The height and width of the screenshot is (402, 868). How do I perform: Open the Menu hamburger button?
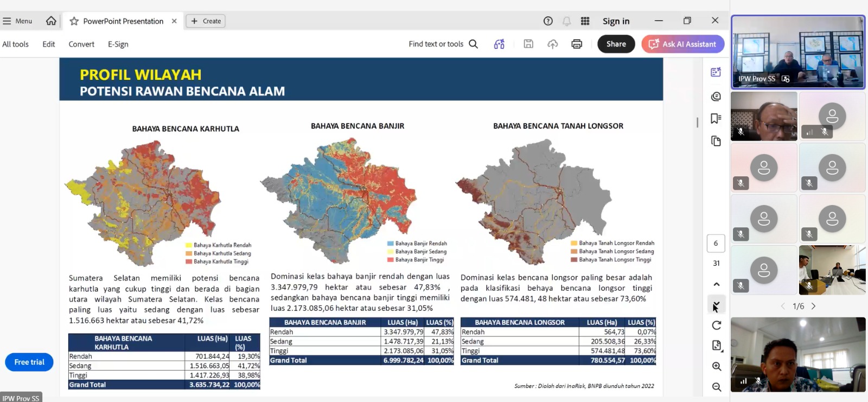18,21
